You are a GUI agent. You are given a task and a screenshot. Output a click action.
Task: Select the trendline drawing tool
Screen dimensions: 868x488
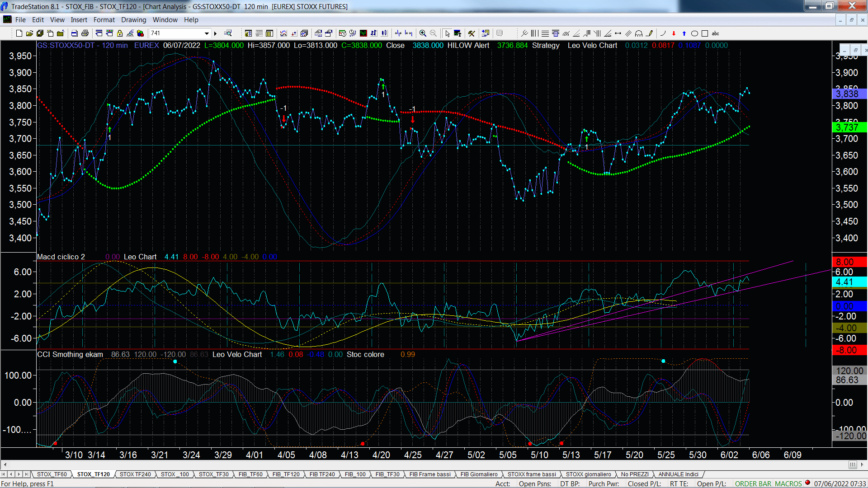click(x=524, y=33)
